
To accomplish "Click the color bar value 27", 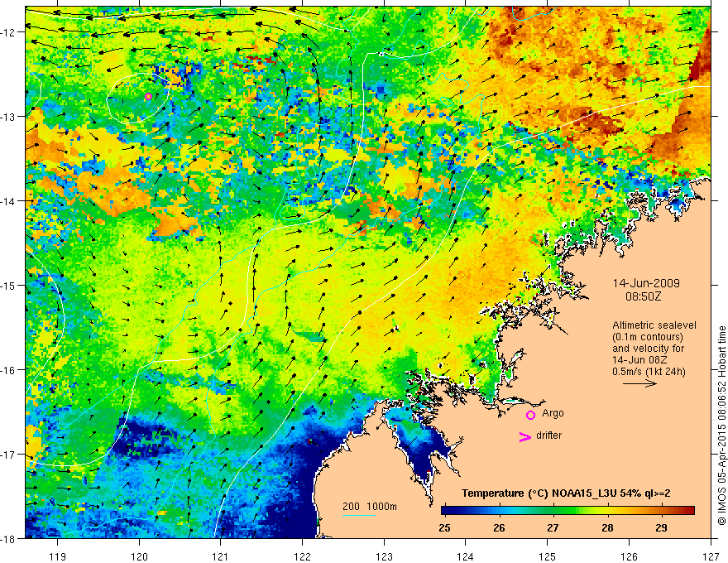I will [553, 527].
